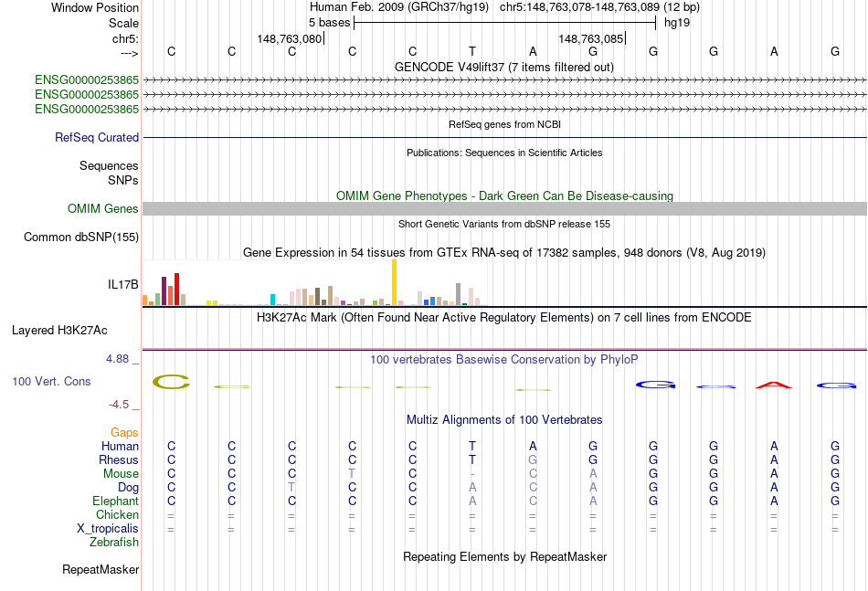
Task: Click the T in the Human alignment row
Action: (x=472, y=446)
